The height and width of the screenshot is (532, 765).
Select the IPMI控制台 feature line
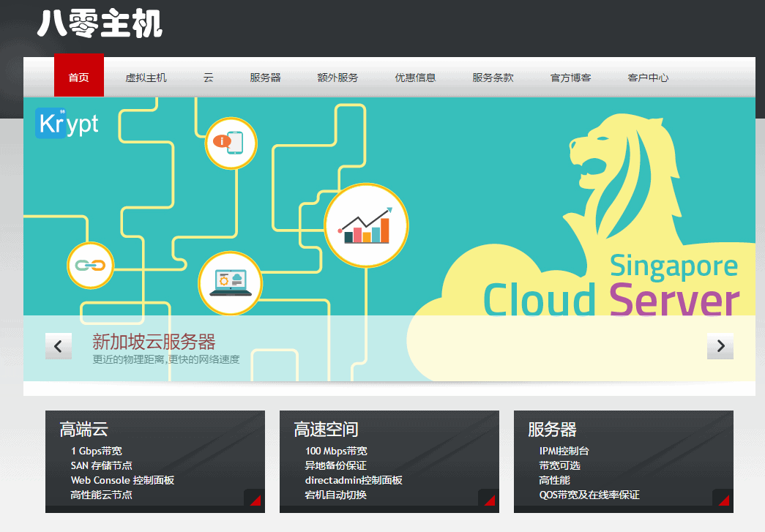point(564,451)
